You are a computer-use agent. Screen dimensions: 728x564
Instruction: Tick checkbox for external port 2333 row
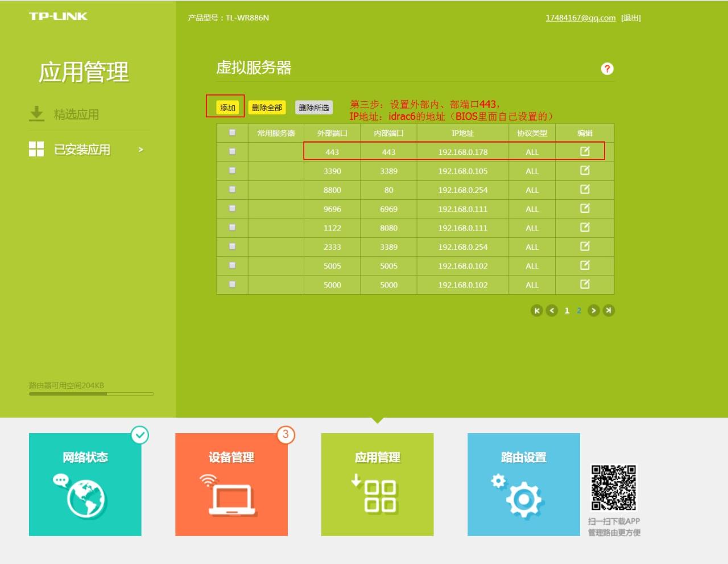coord(232,246)
